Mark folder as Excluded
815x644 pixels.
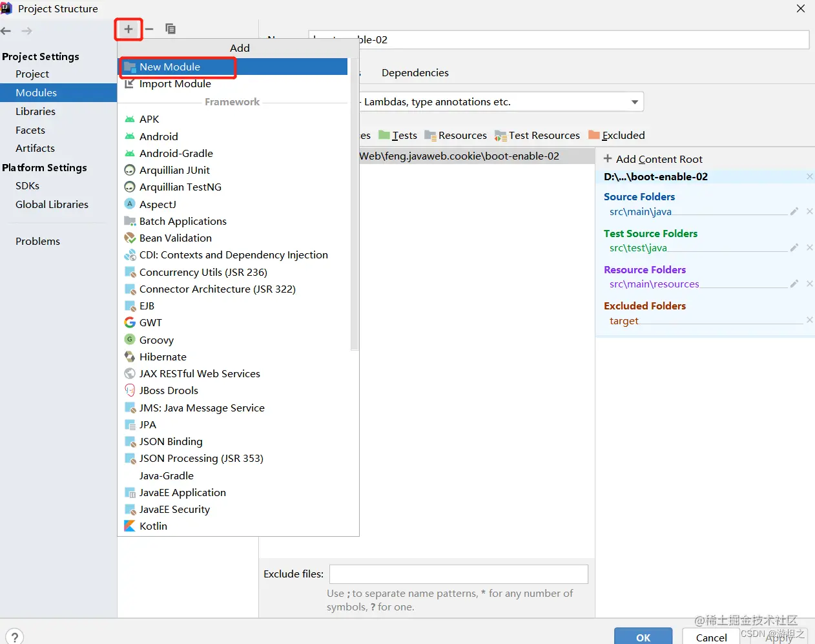pyautogui.click(x=617, y=136)
